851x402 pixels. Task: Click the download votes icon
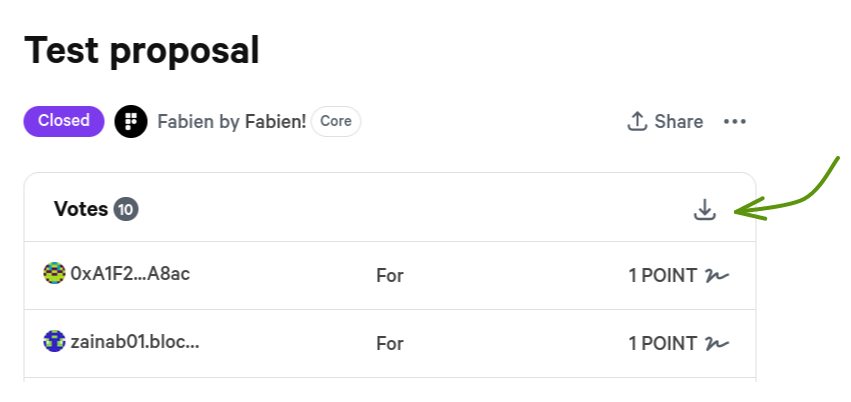pyautogui.click(x=705, y=210)
